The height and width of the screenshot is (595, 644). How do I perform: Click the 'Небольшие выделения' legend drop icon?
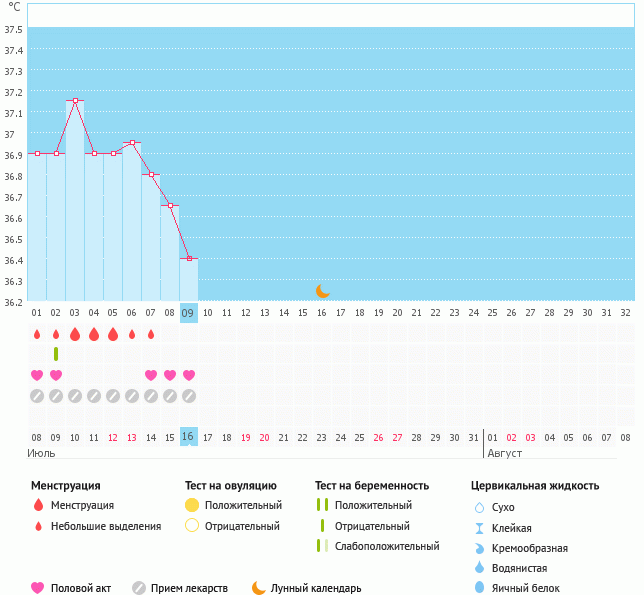coord(38,526)
